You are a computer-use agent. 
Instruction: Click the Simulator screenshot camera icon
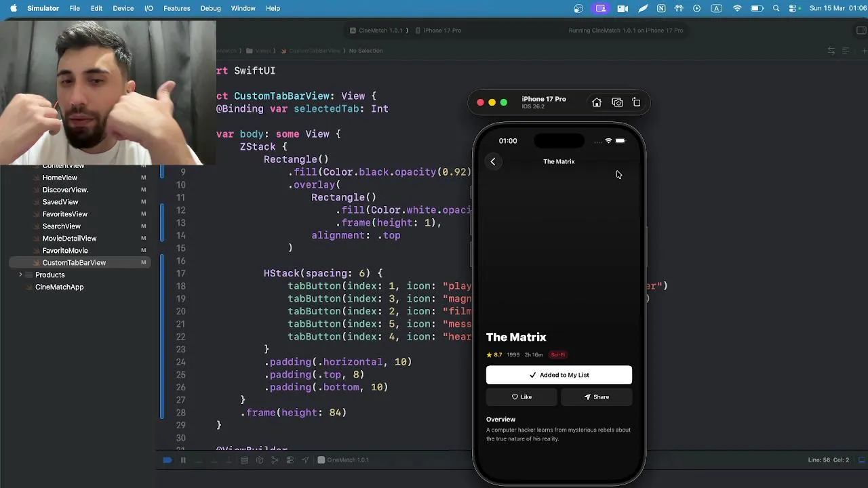[617, 102]
